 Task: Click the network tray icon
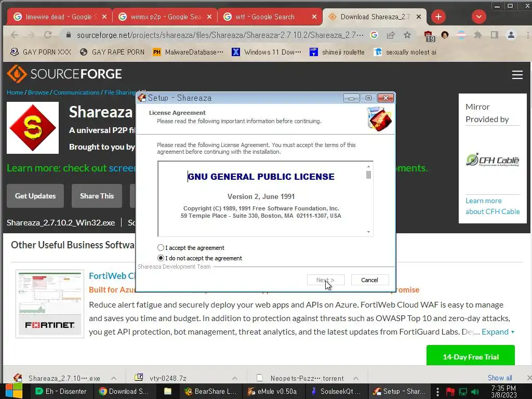point(463,392)
